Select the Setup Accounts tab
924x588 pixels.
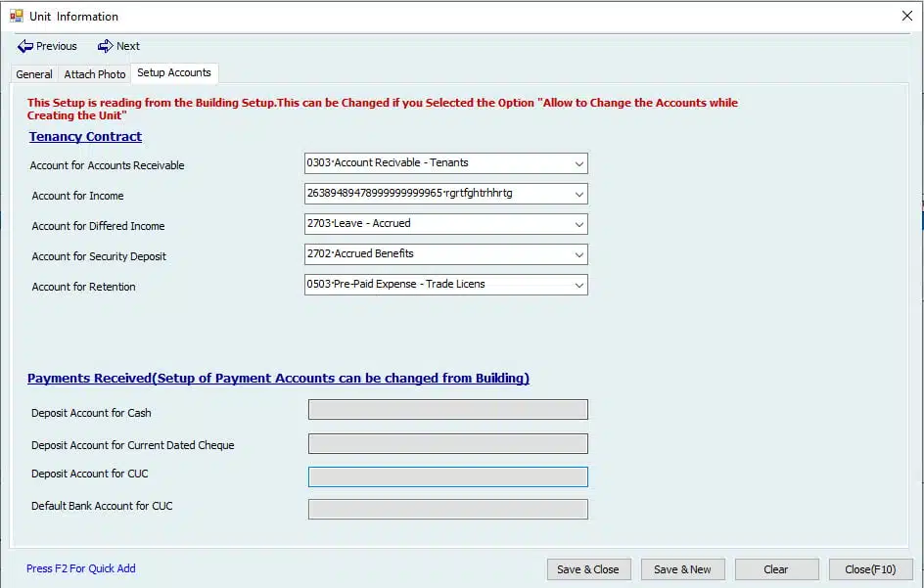[x=174, y=72]
